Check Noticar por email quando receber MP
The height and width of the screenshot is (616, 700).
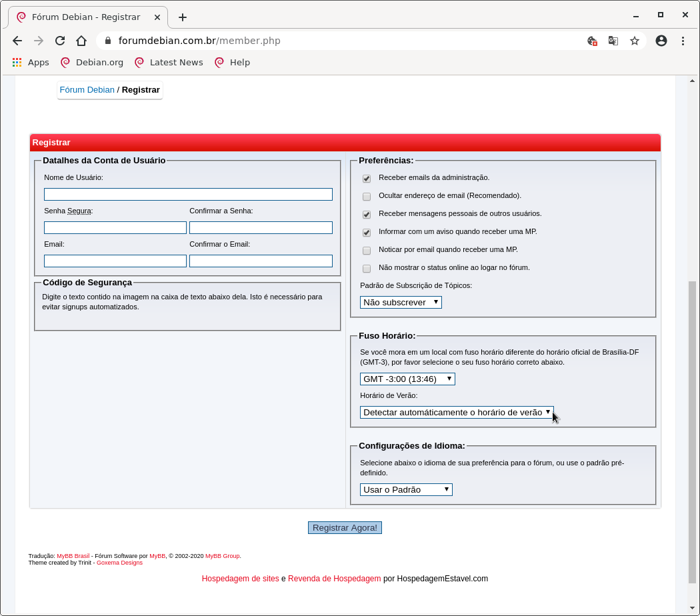[x=367, y=251]
